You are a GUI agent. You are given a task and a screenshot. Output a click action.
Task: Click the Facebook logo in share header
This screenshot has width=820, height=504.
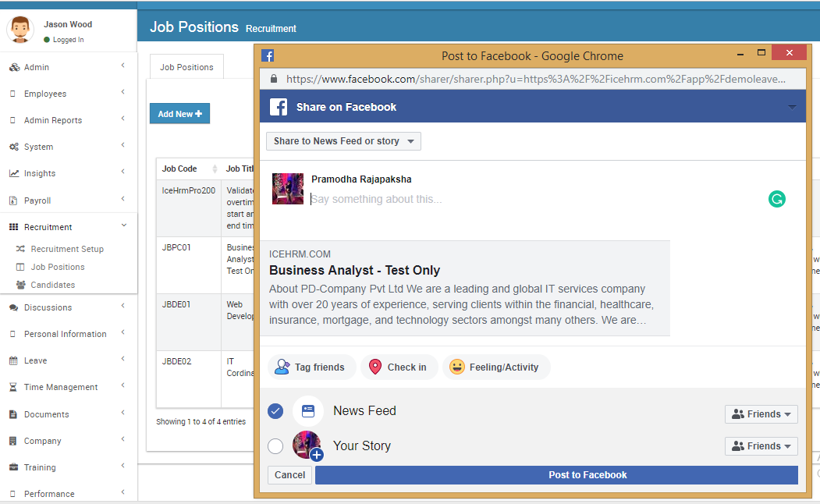[x=279, y=107]
